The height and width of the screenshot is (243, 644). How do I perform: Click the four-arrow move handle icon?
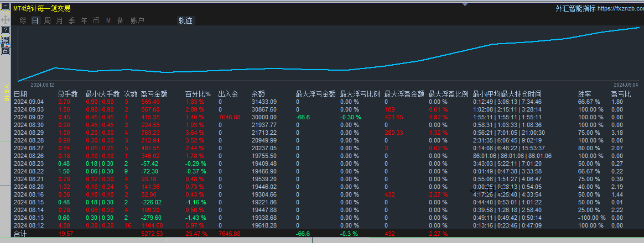(x=6, y=19)
